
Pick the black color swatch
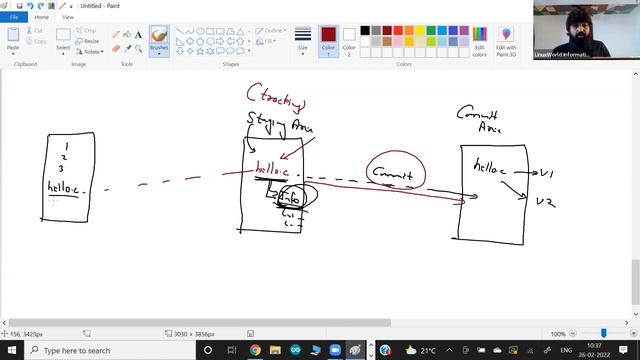365,31
